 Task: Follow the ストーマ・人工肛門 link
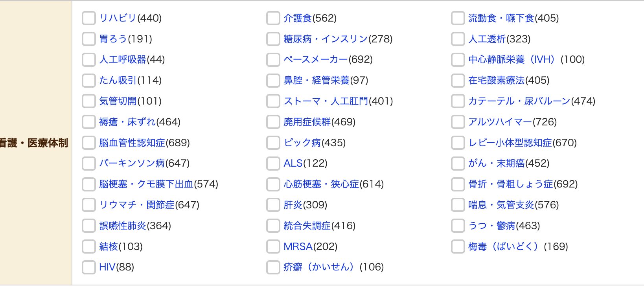pyautogui.click(x=326, y=101)
